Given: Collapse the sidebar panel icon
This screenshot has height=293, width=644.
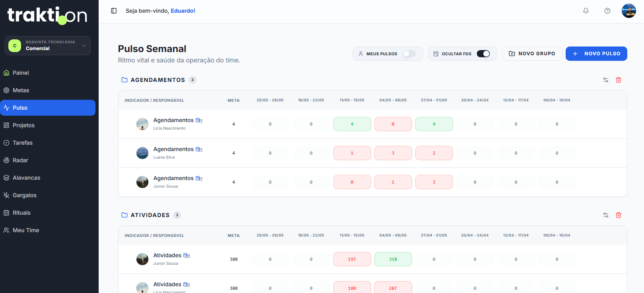Looking at the screenshot, I should click(x=114, y=11).
